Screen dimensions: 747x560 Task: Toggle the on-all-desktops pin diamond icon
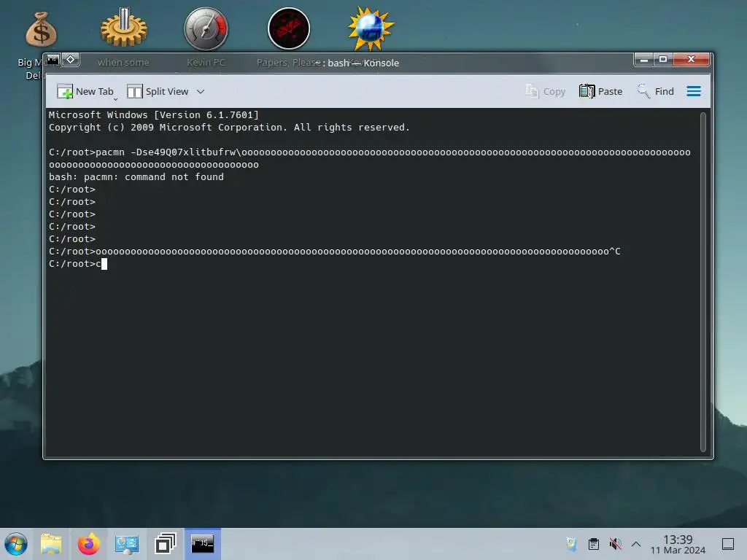pyautogui.click(x=71, y=60)
